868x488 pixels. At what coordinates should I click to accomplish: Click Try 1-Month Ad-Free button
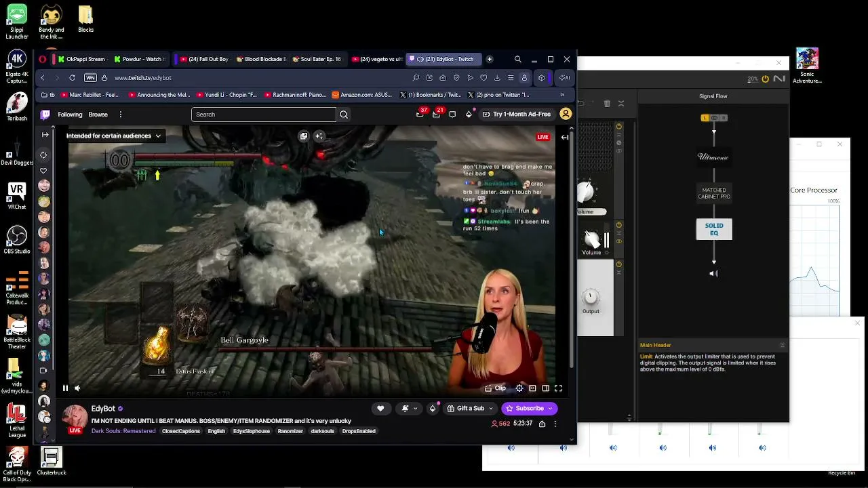click(516, 115)
